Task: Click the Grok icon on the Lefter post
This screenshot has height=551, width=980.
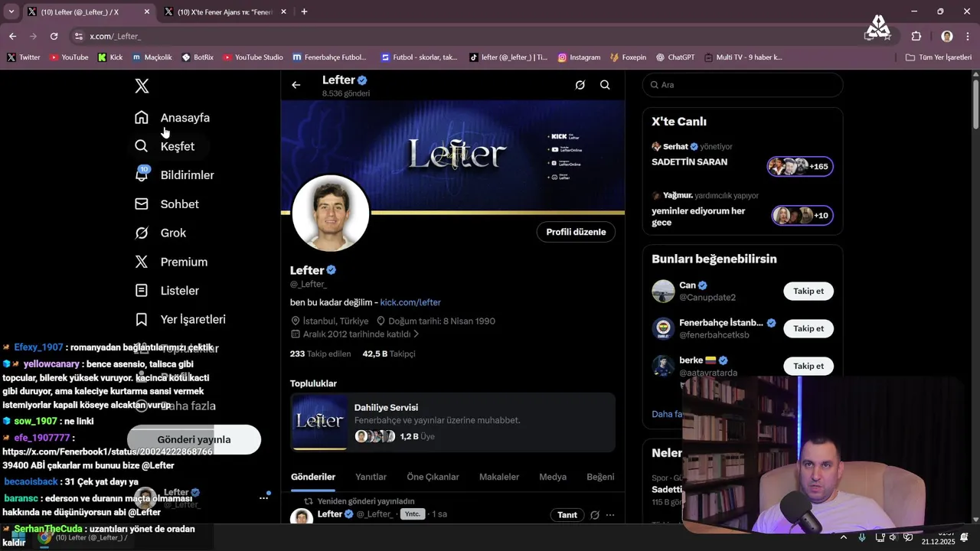Action: [x=594, y=515]
